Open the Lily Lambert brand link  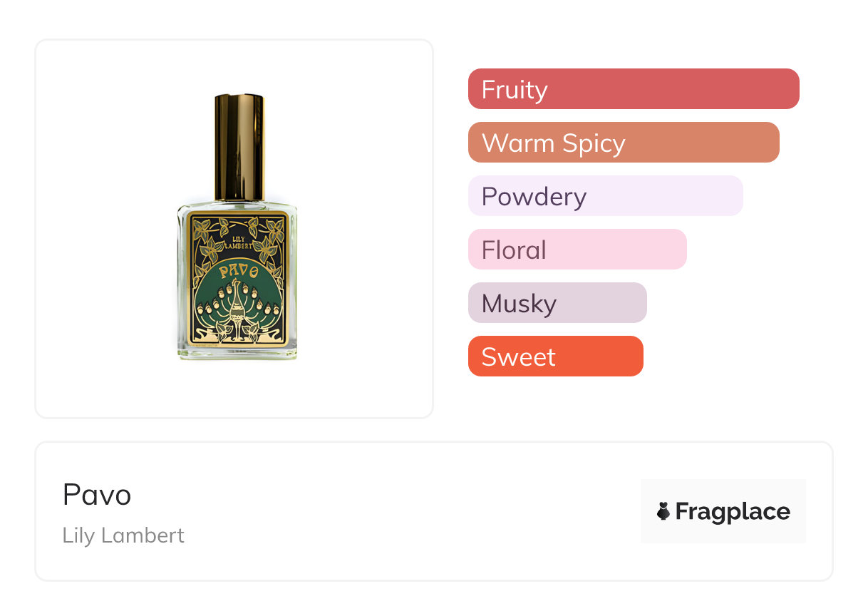coord(123,535)
